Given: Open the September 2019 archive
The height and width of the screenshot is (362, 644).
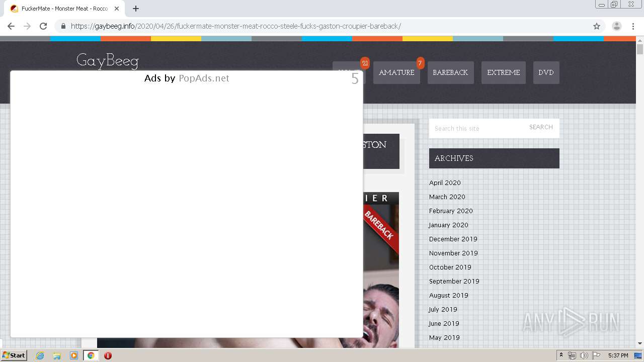Looking at the screenshot, I should 454,281.
